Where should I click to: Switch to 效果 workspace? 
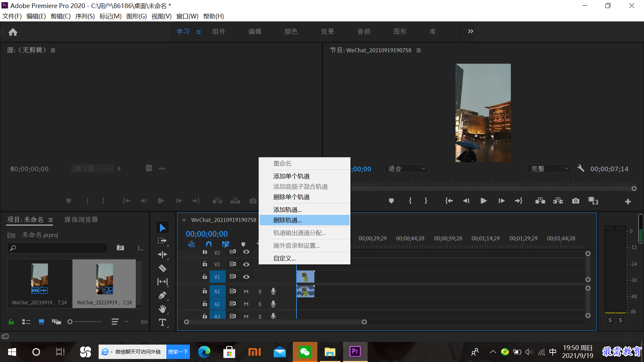click(x=327, y=32)
